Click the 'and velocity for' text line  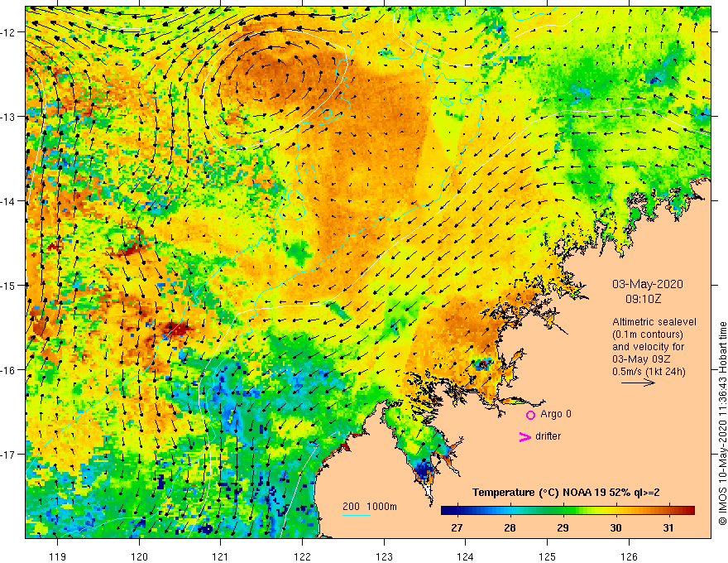point(648,347)
